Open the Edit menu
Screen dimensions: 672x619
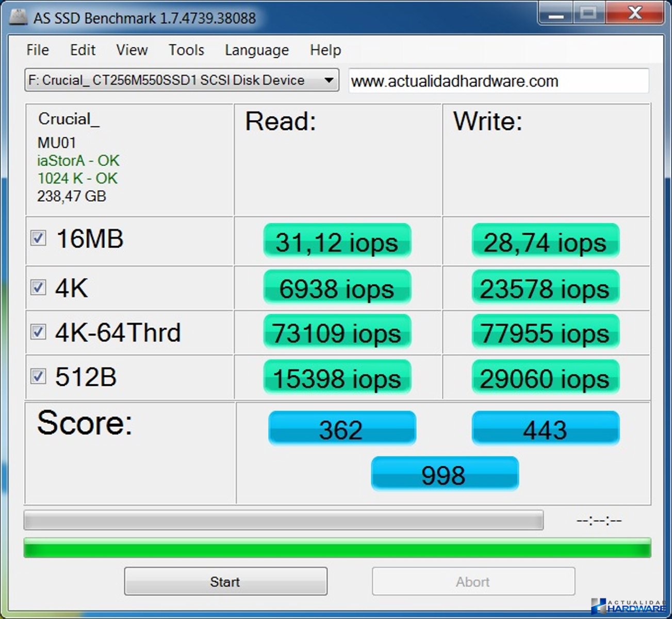(x=83, y=50)
